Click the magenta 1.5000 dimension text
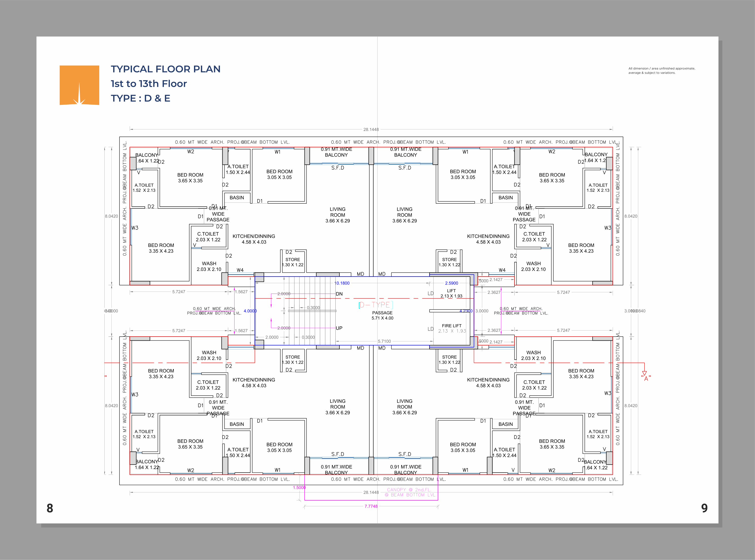 [x=299, y=488]
